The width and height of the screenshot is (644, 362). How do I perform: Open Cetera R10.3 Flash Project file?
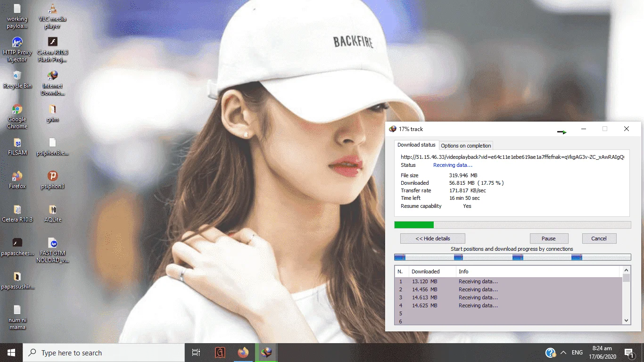(x=52, y=49)
